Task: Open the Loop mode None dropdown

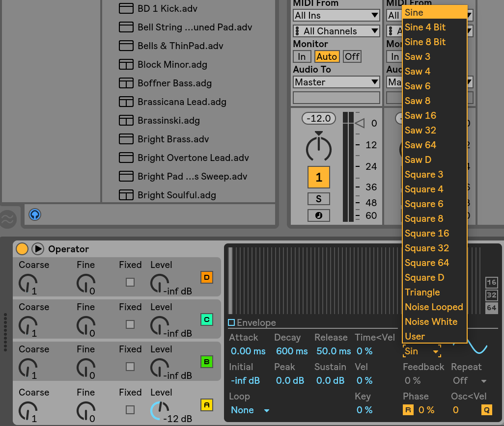Action: click(x=250, y=410)
